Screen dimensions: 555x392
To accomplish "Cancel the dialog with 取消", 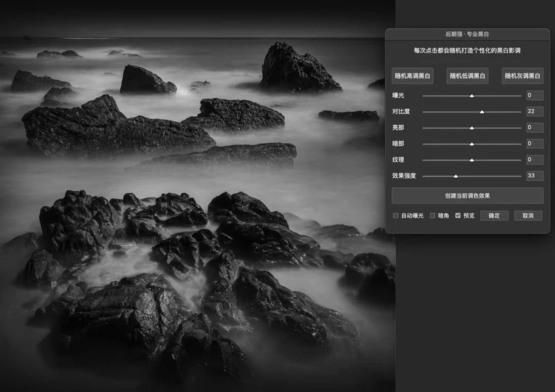I will (528, 216).
